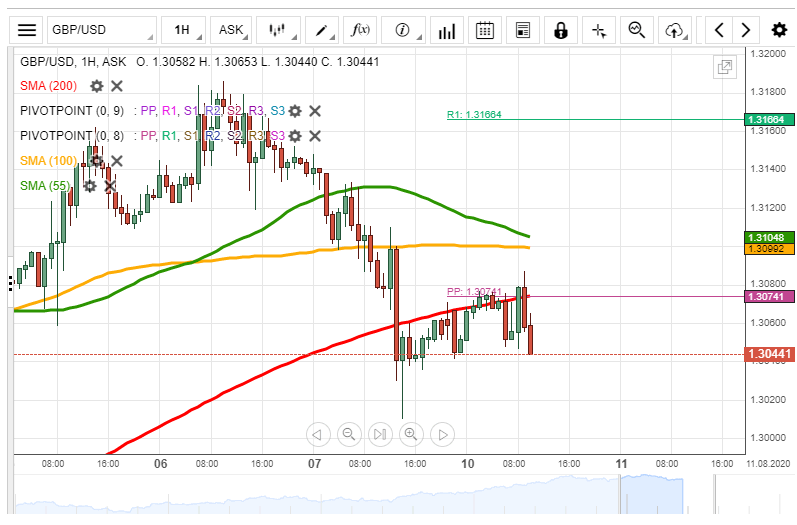Open the calendar icon
The width and height of the screenshot is (797, 525).
point(485,30)
